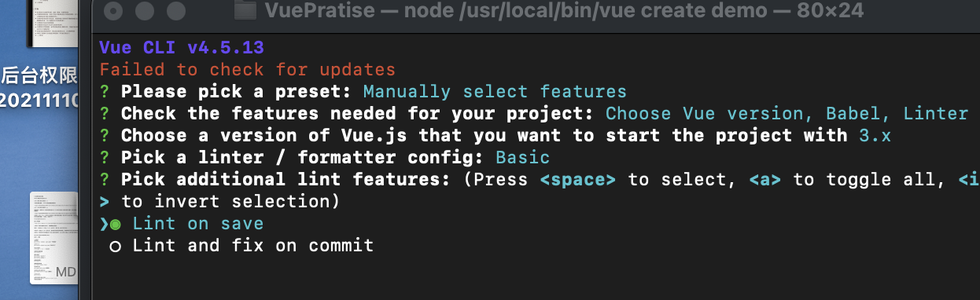Click the Failed to check for updates message

coord(248,70)
